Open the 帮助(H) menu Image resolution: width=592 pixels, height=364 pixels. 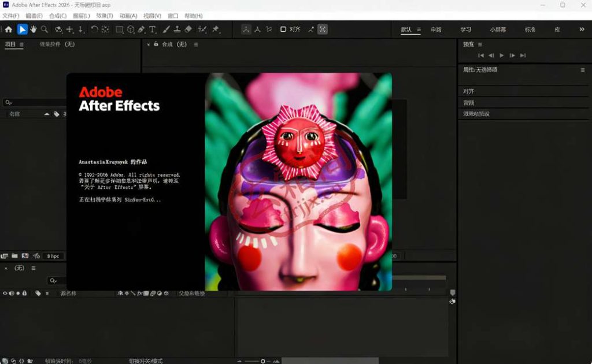coord(193,16)
